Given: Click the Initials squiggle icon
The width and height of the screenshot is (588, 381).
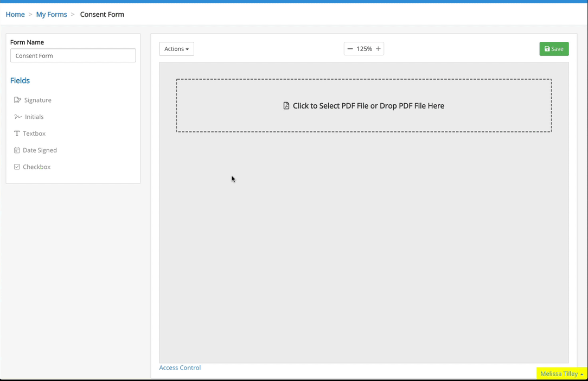Looking at the screenshot, I should (17, 117).
